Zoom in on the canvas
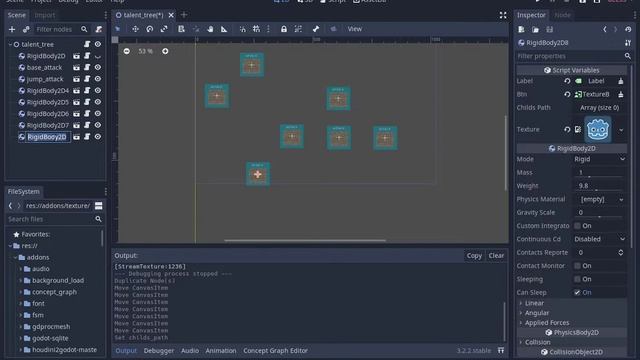The width and height of the screenshot is (640, 360). (x=165, y=51)
